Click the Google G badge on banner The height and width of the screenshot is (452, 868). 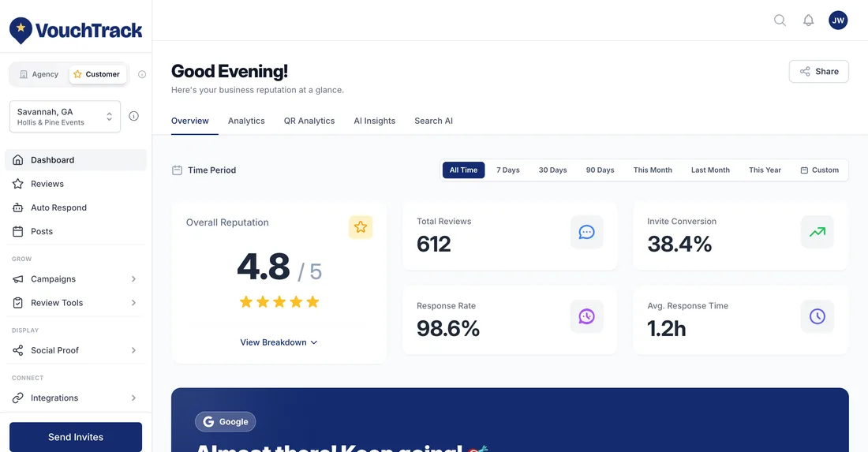[226, 421]
